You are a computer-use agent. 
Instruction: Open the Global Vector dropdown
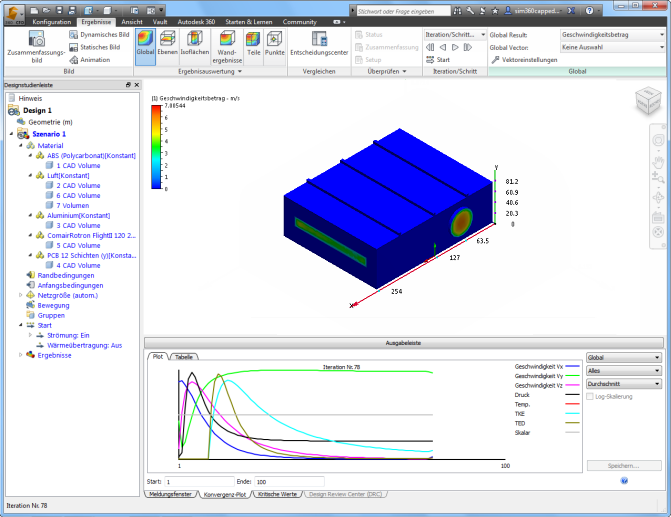(x=612, y=47)
